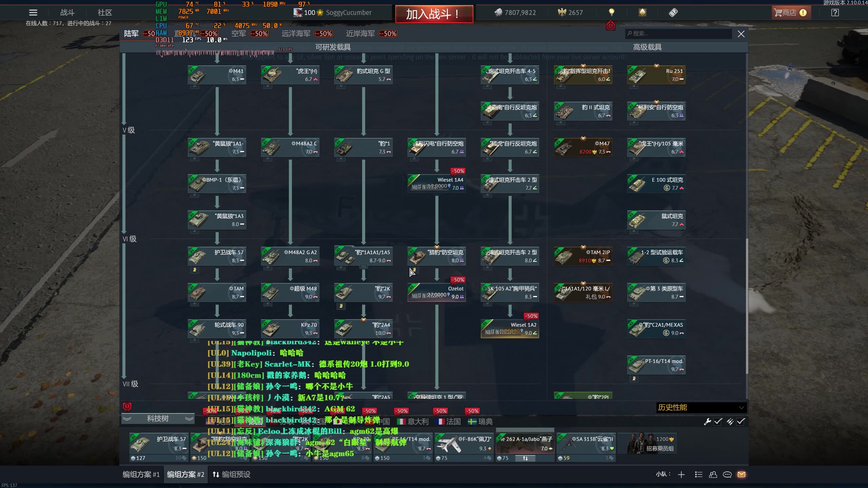Image resolution: width=868 pixels, height=488 pixels.
Task: Select the 瑞典 nation tab
Action: [x=480, y=422]
